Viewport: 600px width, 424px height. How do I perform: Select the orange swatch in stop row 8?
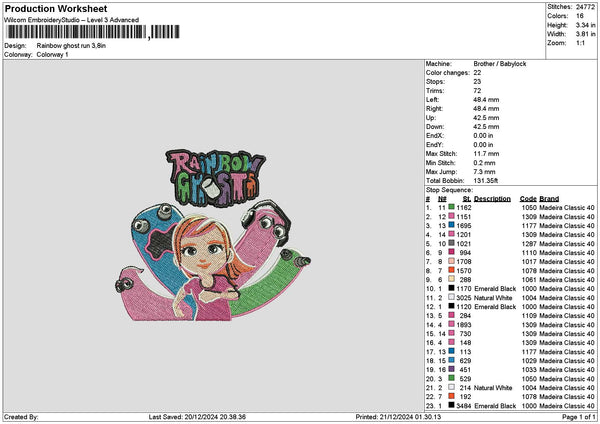(x=452, y=271)
